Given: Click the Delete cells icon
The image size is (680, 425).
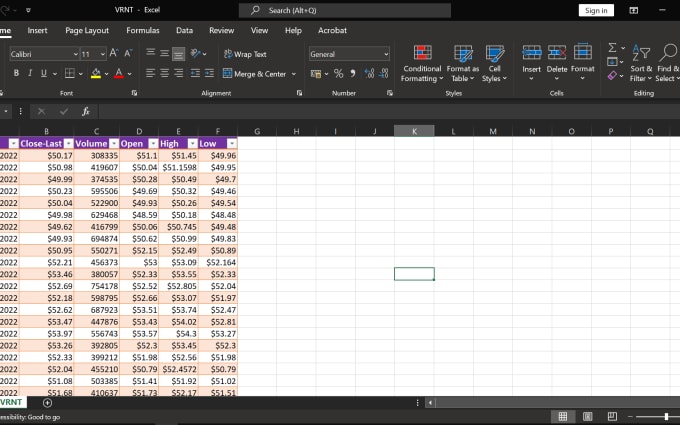Looking at the screenshot, I should 557,53.
